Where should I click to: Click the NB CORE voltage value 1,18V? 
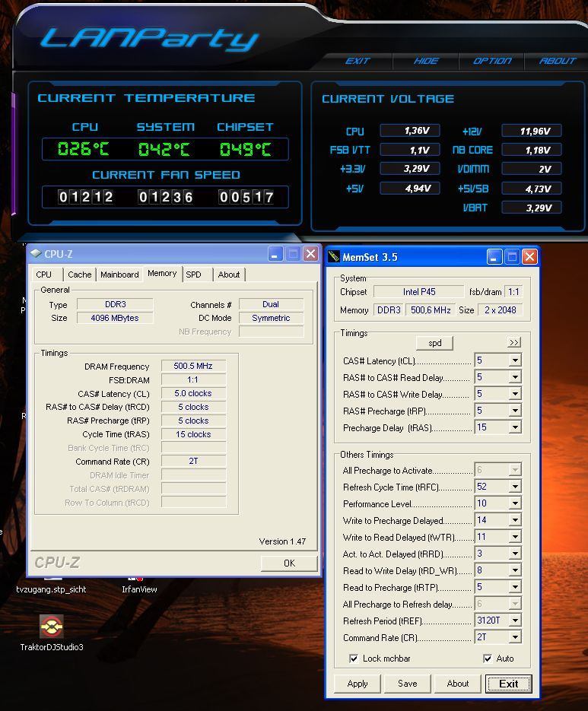[532, 150]
